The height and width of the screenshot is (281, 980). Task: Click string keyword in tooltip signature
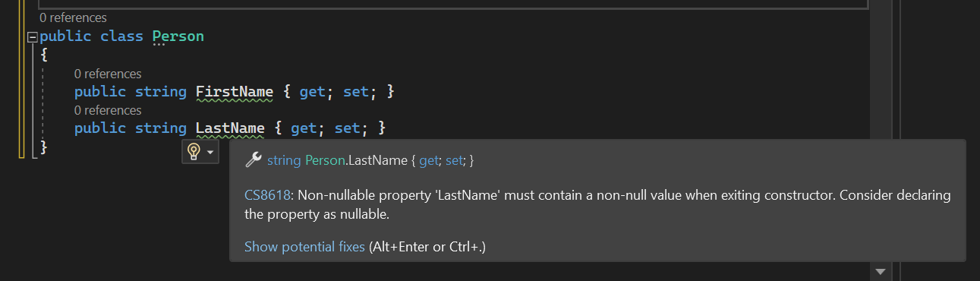(285, 160)
